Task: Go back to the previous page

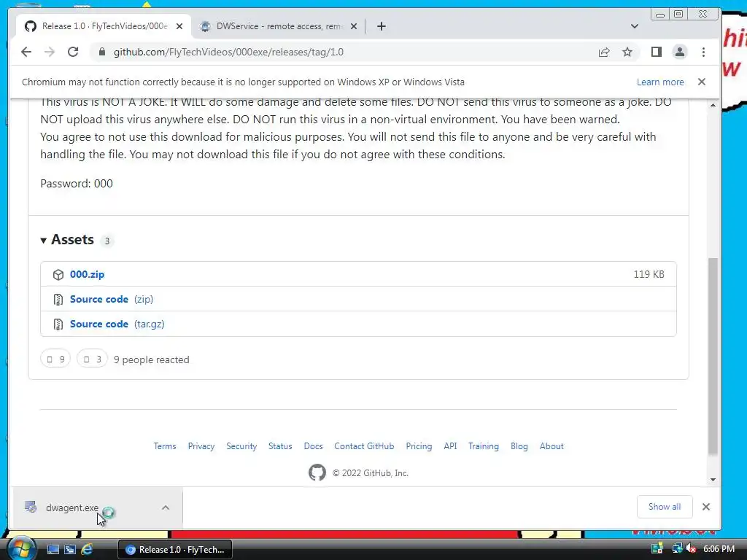Action: pos(26,52)
